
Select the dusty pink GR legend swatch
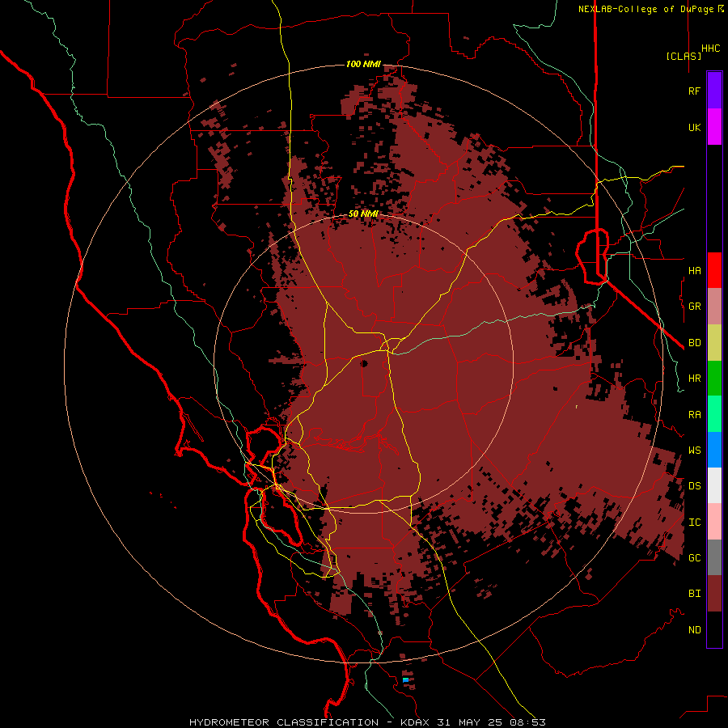click(x=714, y=307)
